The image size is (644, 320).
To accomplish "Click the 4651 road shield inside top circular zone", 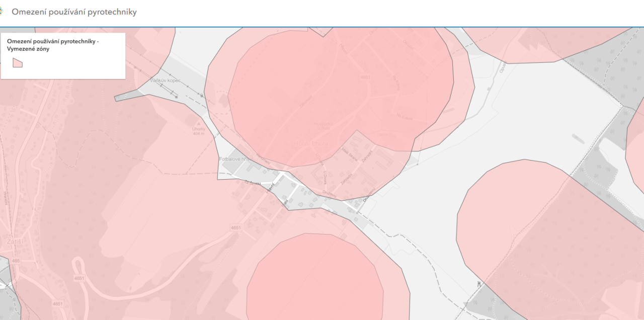I will (x=365, y=77).
